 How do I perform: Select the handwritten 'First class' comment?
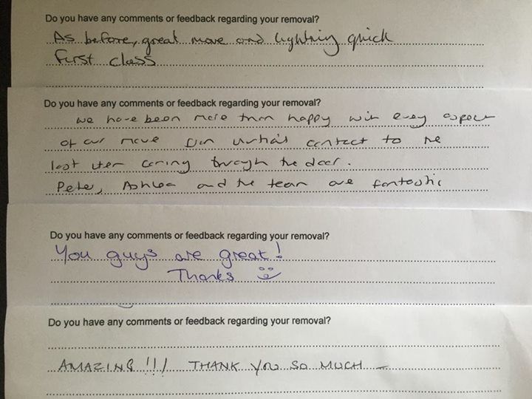point(103,62)
